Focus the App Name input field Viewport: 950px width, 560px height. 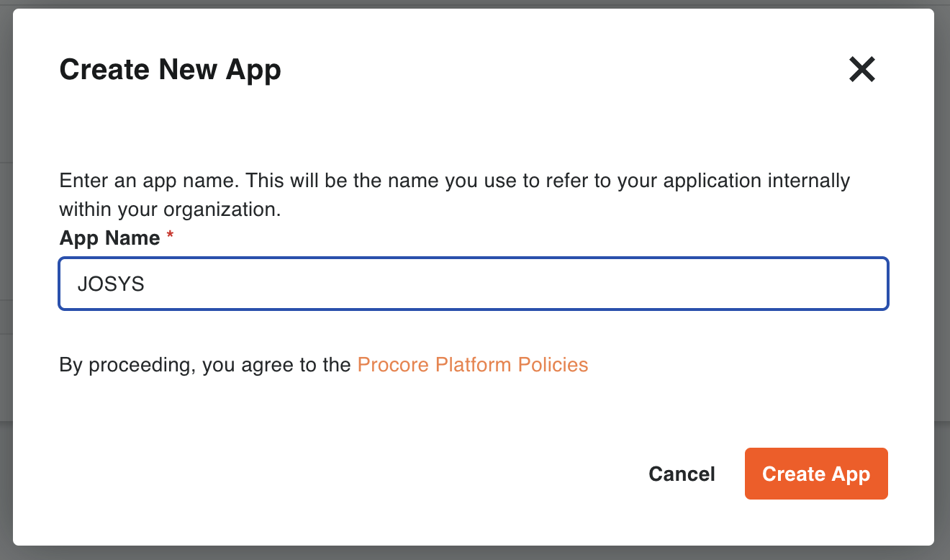point(474,284)
